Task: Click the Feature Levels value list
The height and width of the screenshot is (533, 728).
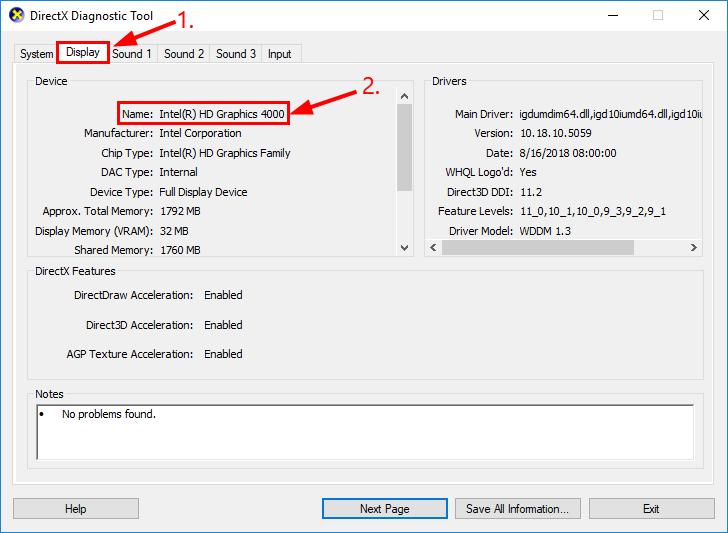Action: click(593, 211)
